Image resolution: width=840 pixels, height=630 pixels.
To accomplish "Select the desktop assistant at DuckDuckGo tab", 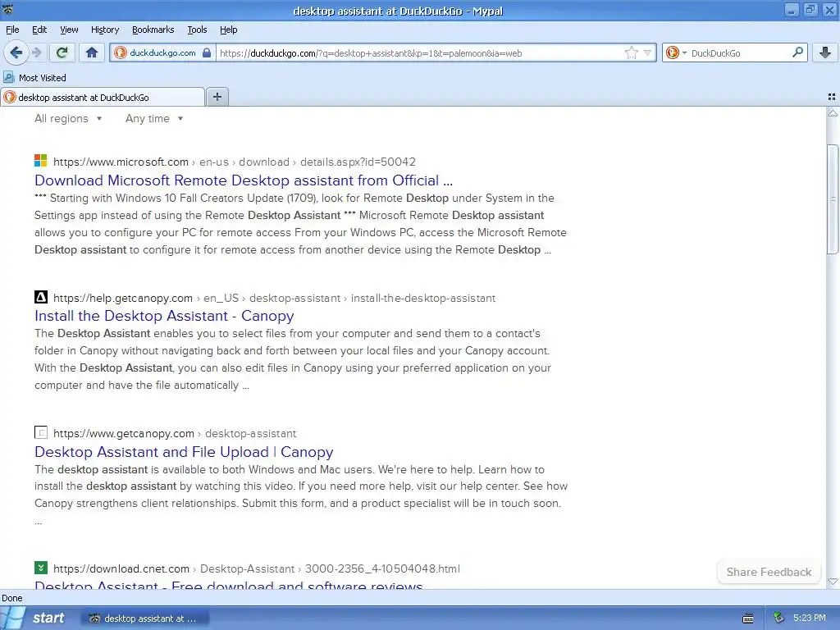I will pos(103,97).
